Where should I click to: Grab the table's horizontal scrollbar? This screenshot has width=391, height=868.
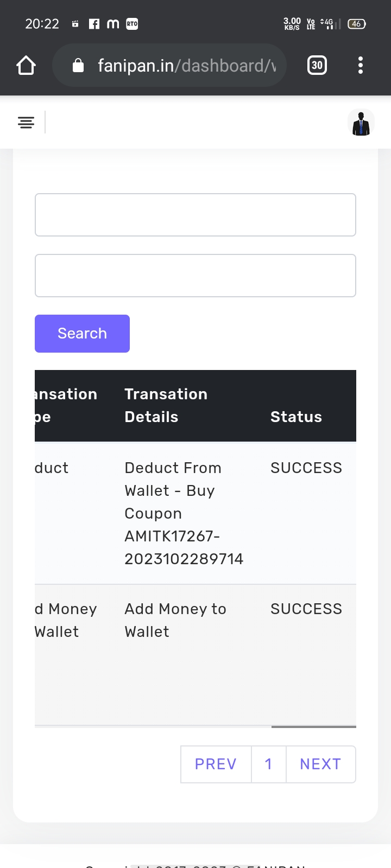313,726
